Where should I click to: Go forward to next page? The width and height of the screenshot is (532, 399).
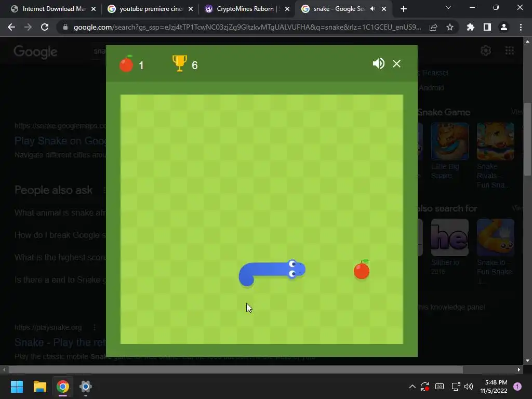[28, 27]
